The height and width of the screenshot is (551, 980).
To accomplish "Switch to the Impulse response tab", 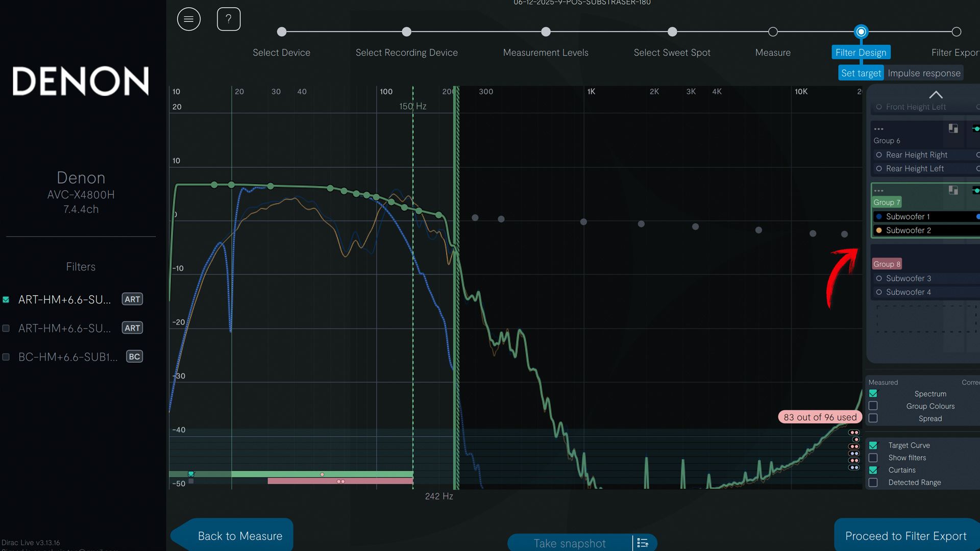I will pyautogui.click(x=923, y=73).
